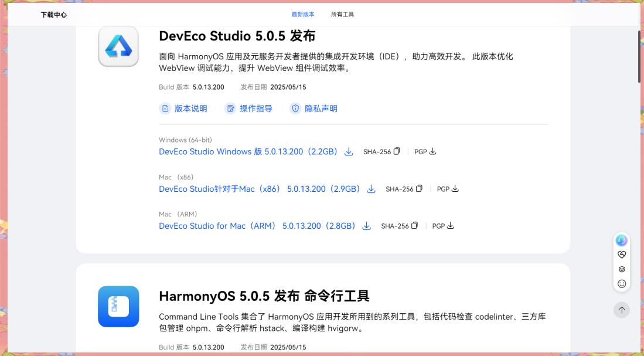The width and height of the screenshot is (644, 356).
Task: Copy SHA-256 for Mac (ARM) via copy icon
Action: click(414, 226)
